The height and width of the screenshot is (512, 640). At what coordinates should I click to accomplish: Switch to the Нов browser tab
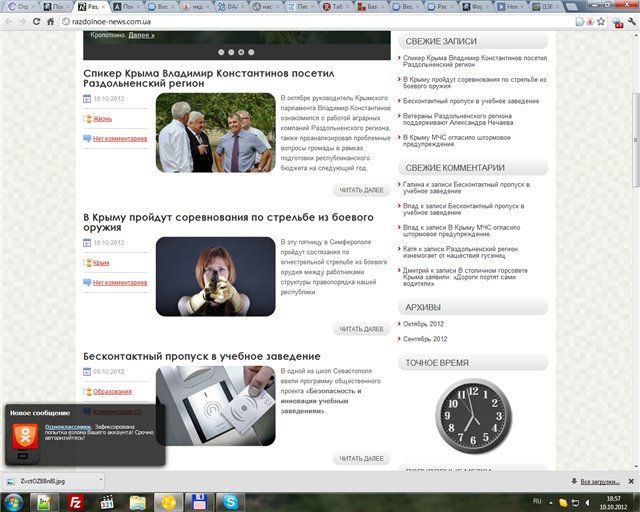pos(508,7)
